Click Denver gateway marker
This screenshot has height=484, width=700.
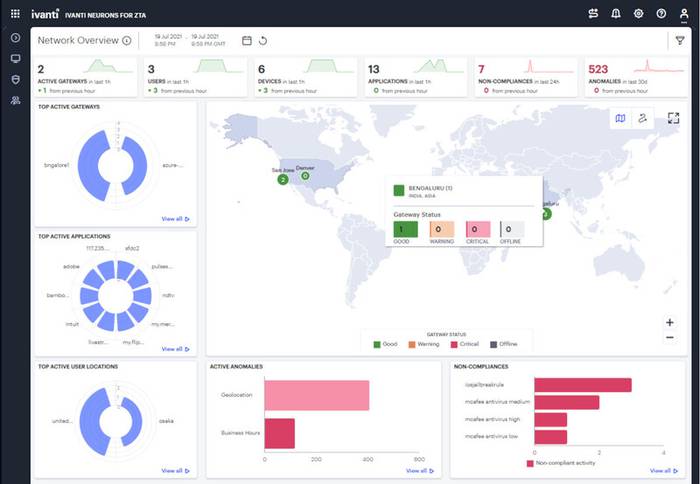[305, 176]
